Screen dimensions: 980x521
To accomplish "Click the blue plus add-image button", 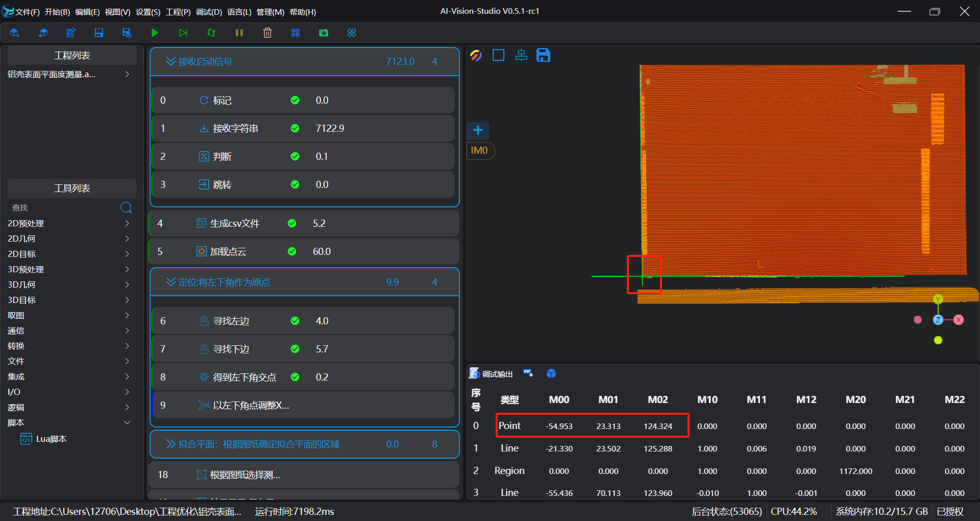I will pyautogui.click(x=478, y=130).
